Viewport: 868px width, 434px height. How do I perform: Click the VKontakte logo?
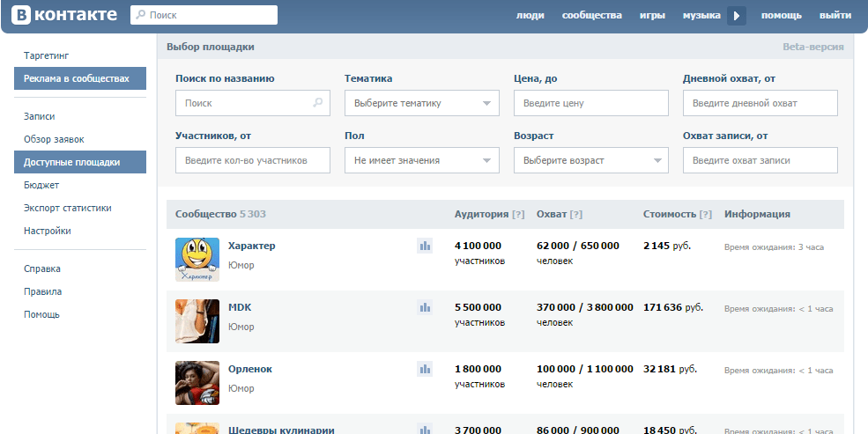[64, 15]
